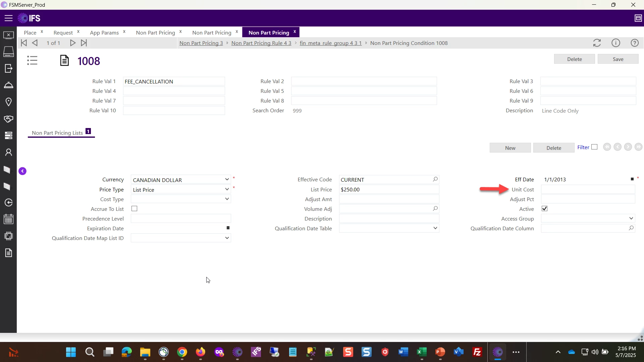Image resolution: width=644 pixels, height=362 pixels.
Task: Expand the Access Group dropdown
Action: click(631, 219)
